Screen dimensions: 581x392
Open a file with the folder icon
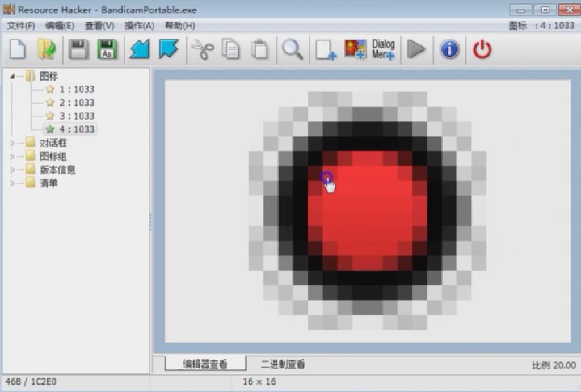(47, 49)
